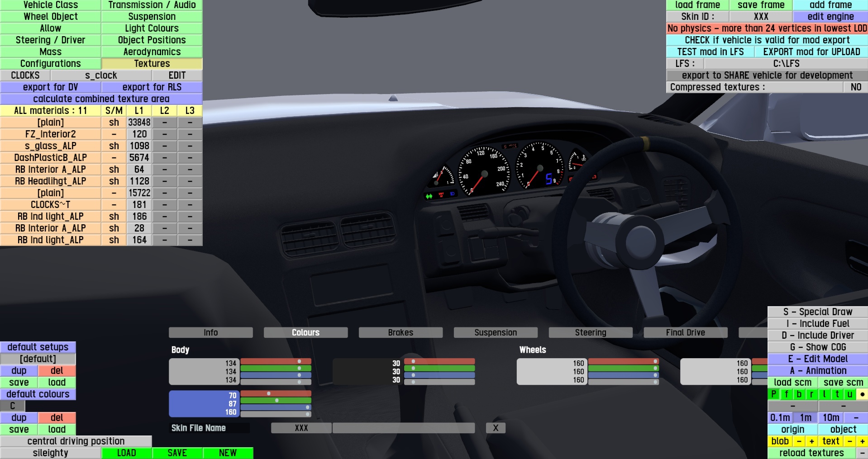Click the plus button right of blob
This screenshot has width=868, height=459.
(x=811, y=441)
